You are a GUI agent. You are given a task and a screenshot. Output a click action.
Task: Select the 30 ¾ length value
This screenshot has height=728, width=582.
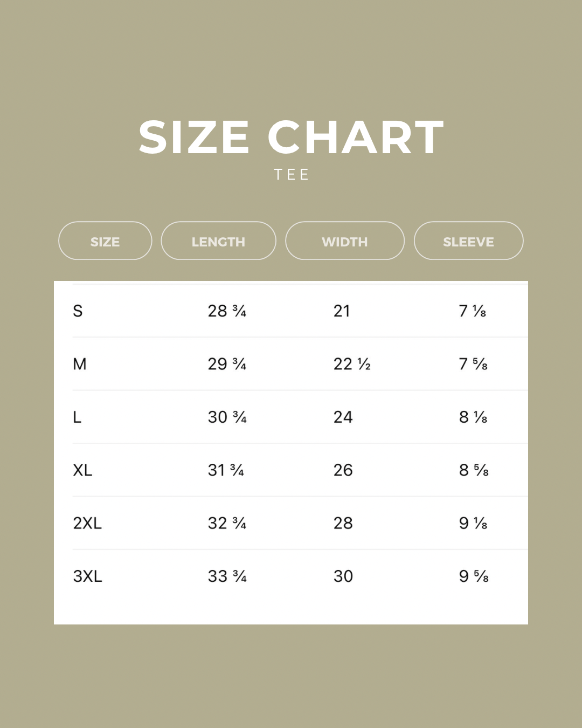(x=227, y=417)
